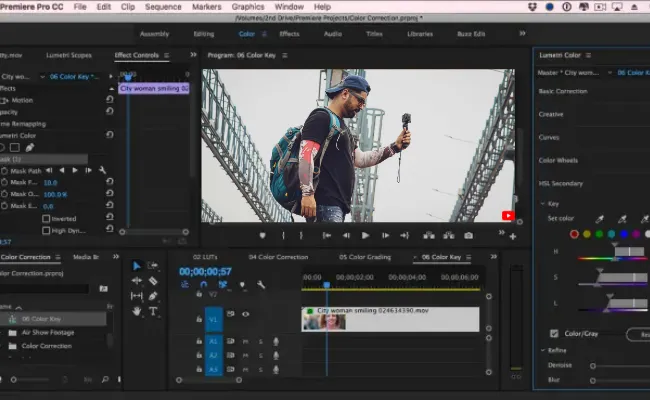Toggle V1 track targeting
This screenshot has width=650, height=400.
pyautogui.click(x=213, y=319)
